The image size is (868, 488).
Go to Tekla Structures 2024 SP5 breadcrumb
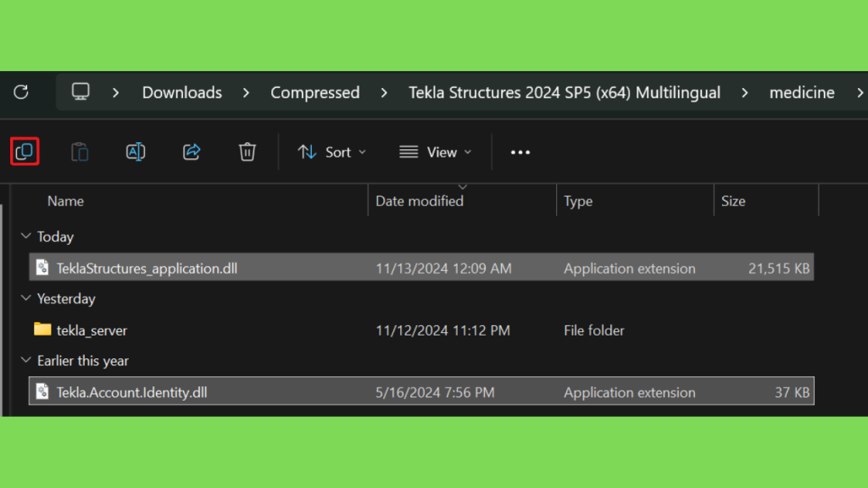coord(565,92)
